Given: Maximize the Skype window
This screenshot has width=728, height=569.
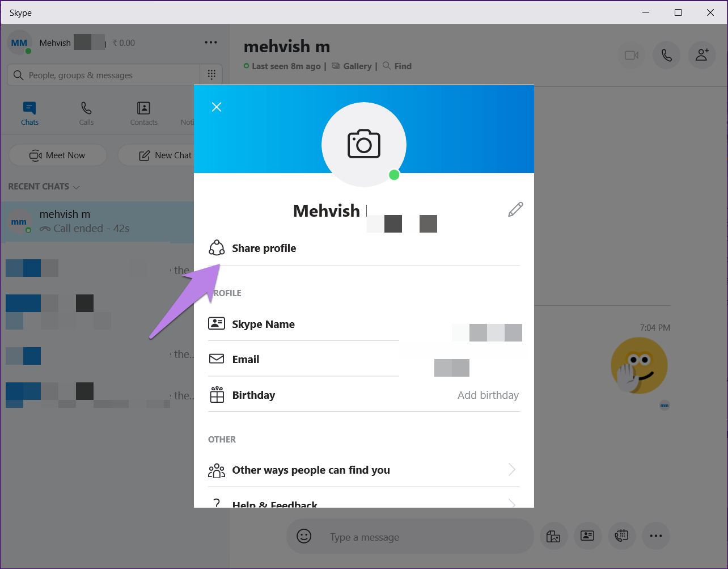Looking at the screenshot, I should [678, 12].
